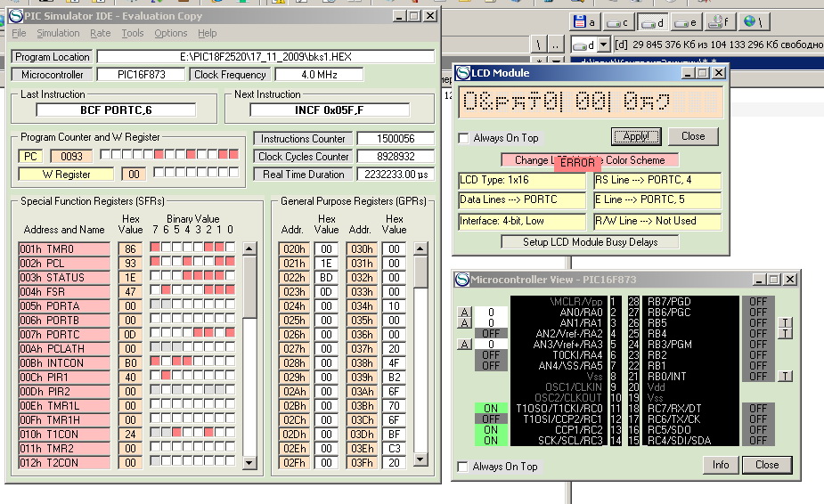Click the Data Lines --> PORTC setting

522,199
